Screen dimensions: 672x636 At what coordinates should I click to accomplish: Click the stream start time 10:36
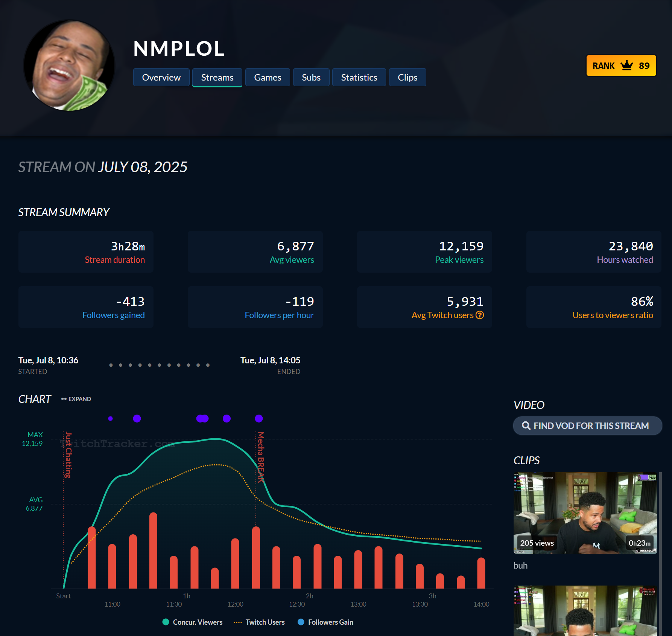coord(48,360)
